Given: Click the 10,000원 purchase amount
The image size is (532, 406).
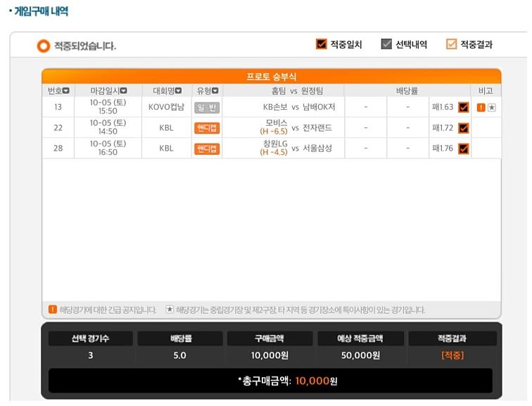Looking at the screenshot, I should coord(270,355).
